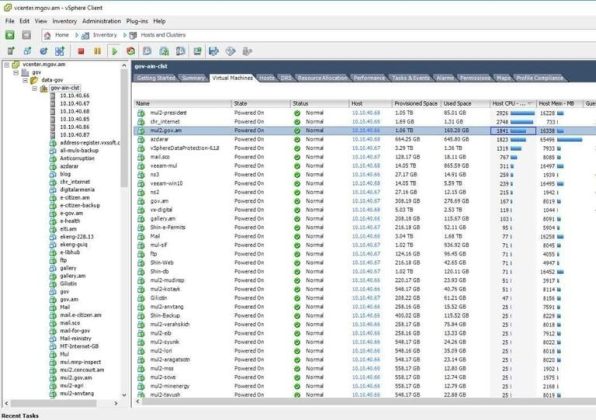
Task: Click the green Power On play icon
Action: 114,51
